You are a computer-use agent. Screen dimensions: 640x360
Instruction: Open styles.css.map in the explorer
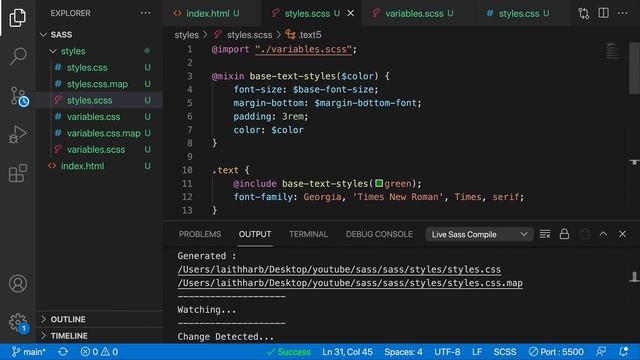(x=99, y=84)
